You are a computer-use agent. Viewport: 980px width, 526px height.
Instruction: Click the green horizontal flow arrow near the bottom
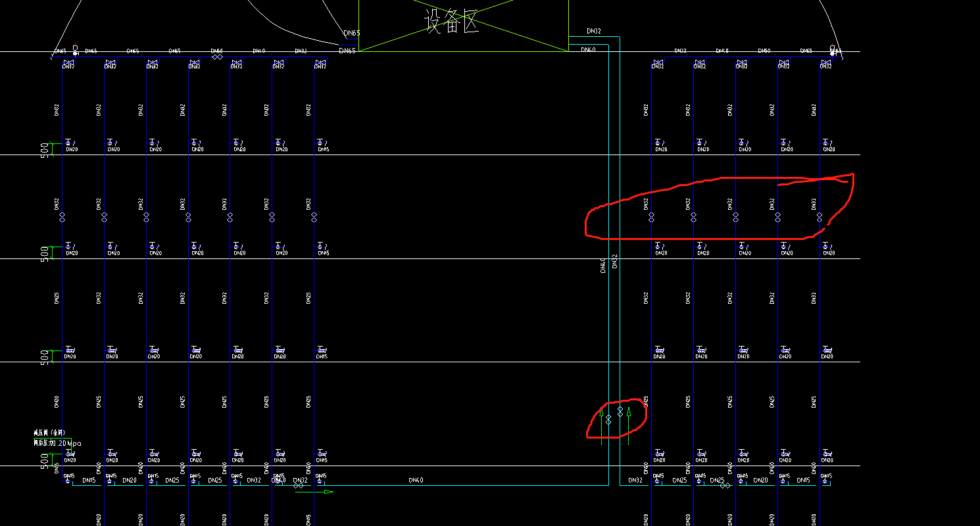[x=314, y=491]
